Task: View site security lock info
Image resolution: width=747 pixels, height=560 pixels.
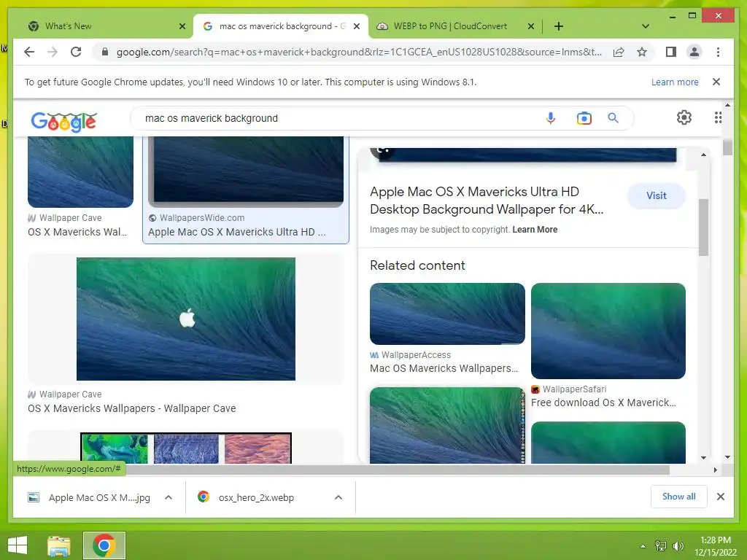Action: (x=105, y=52)
